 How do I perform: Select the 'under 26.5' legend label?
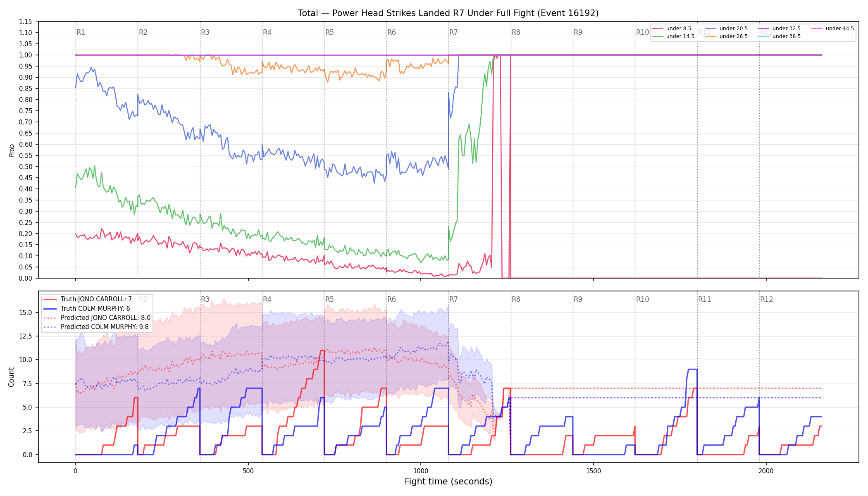coord(733,36)
